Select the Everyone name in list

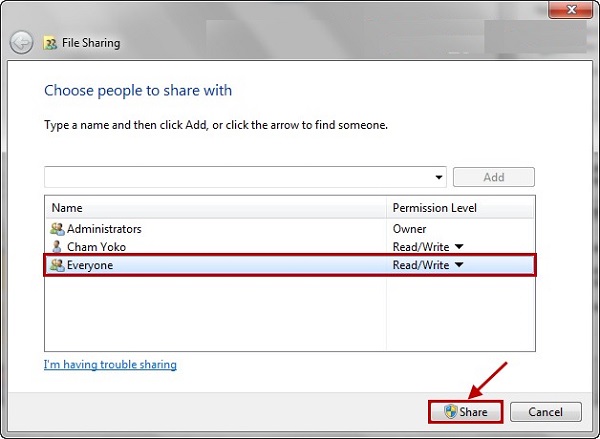tap(90, 265)
